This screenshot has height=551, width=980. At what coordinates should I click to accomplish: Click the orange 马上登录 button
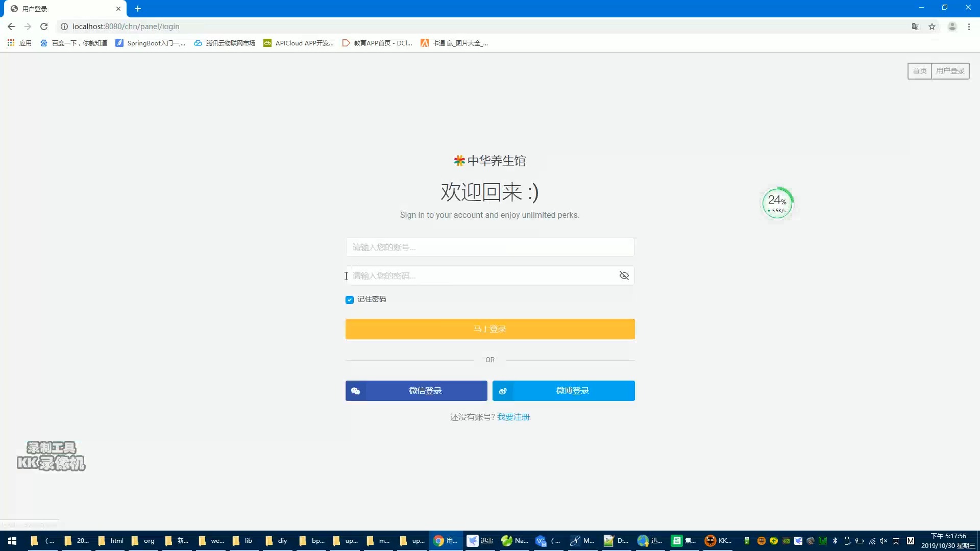tap(490, 329)
